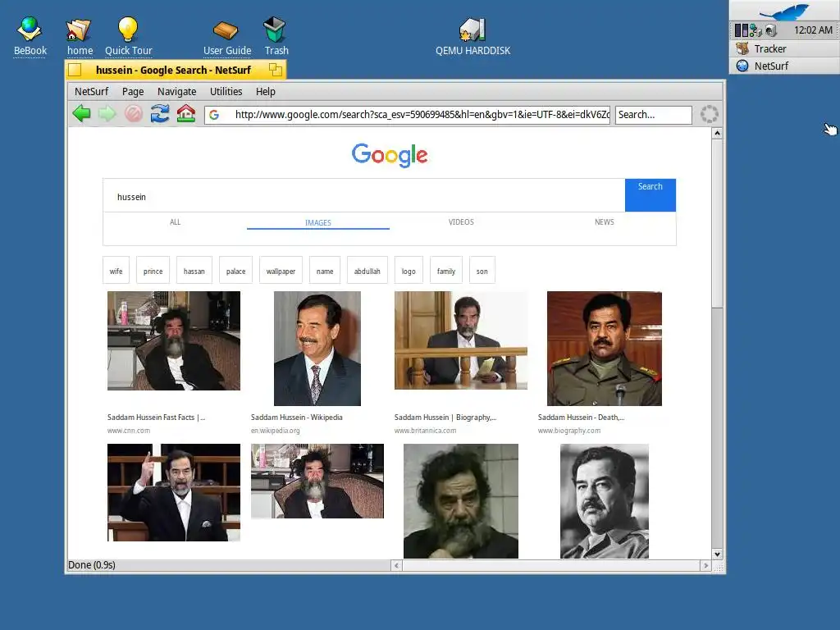Image resolution: width=840 pixels, height=630 pixels.
Task: Open the home folder desktop icon
Action: [80, 36]
